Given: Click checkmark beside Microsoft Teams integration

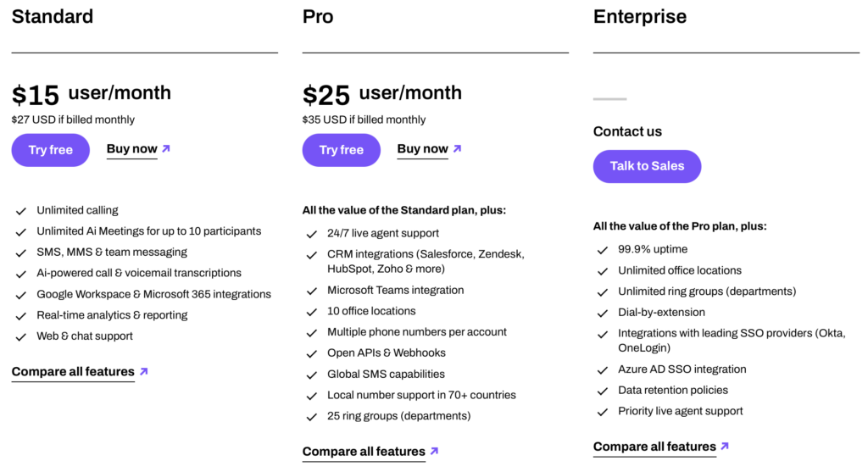Looking at the screenshot, I should point(312,291).
